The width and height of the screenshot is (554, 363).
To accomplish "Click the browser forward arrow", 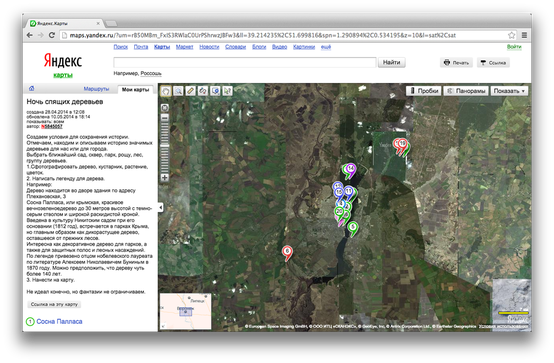I will (41, 35).
